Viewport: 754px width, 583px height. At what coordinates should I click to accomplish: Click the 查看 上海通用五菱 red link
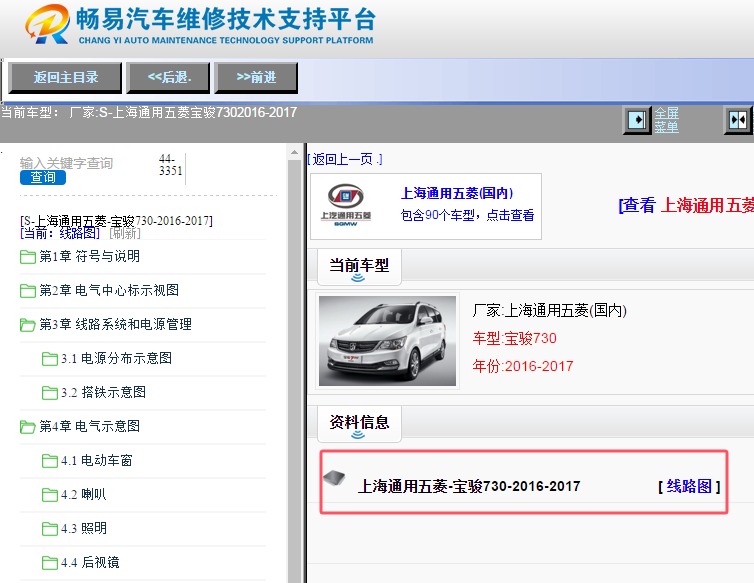686,205
